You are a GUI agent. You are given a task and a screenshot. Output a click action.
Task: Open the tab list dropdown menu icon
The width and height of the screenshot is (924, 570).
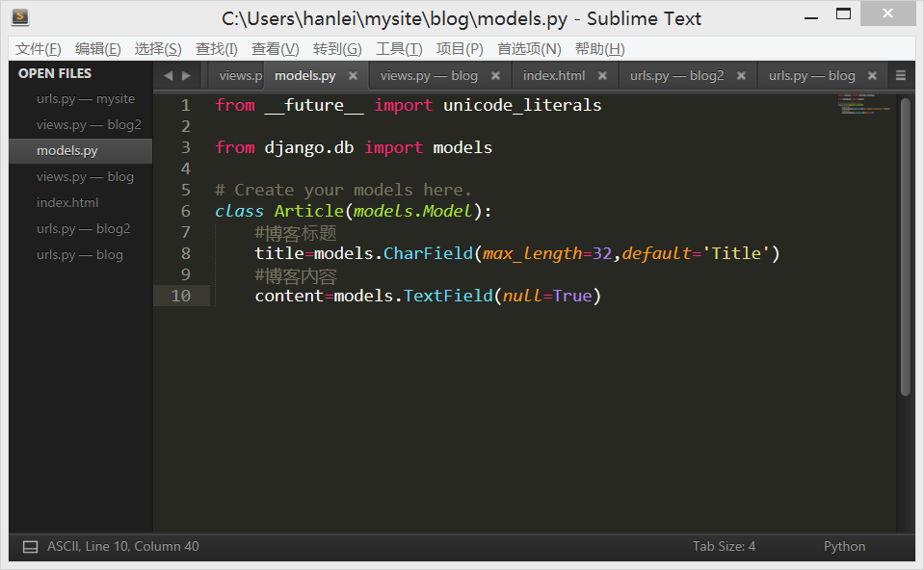(901, 75)
